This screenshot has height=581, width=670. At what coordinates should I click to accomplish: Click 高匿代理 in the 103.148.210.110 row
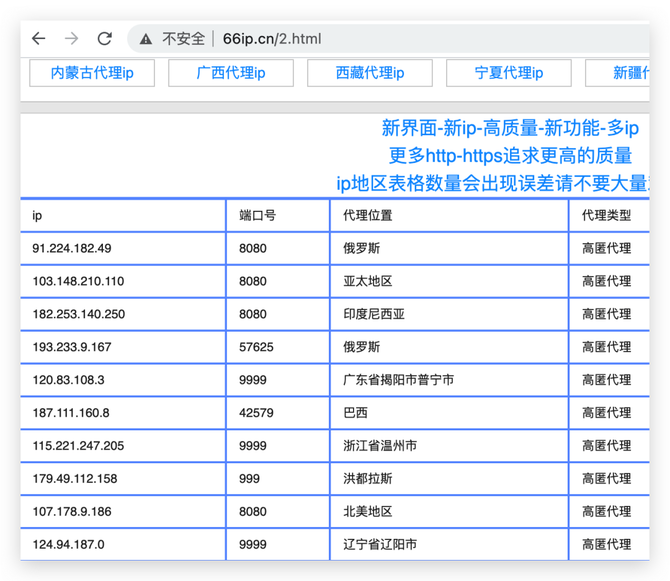point(606,281)
